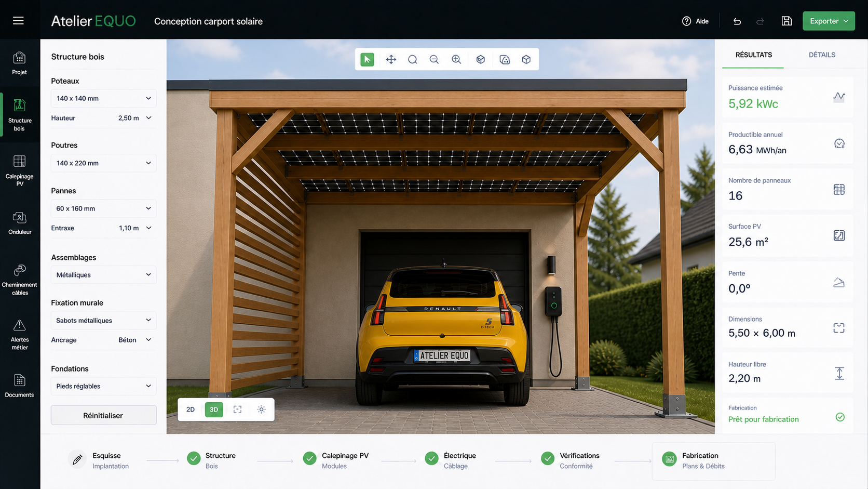Open the Onduleur sidebar section
Viewport: 868px width, 489px height.
20,223
